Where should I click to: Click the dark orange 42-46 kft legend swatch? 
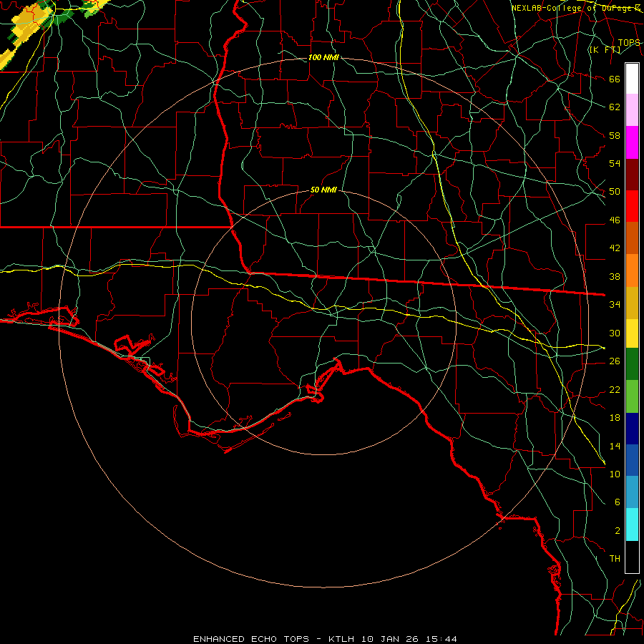[632, 238]
